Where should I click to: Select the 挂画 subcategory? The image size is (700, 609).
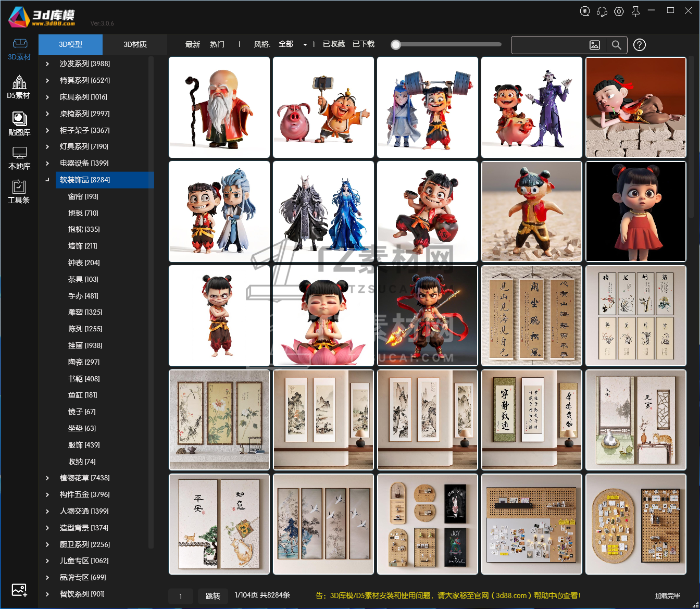(85, 345)
